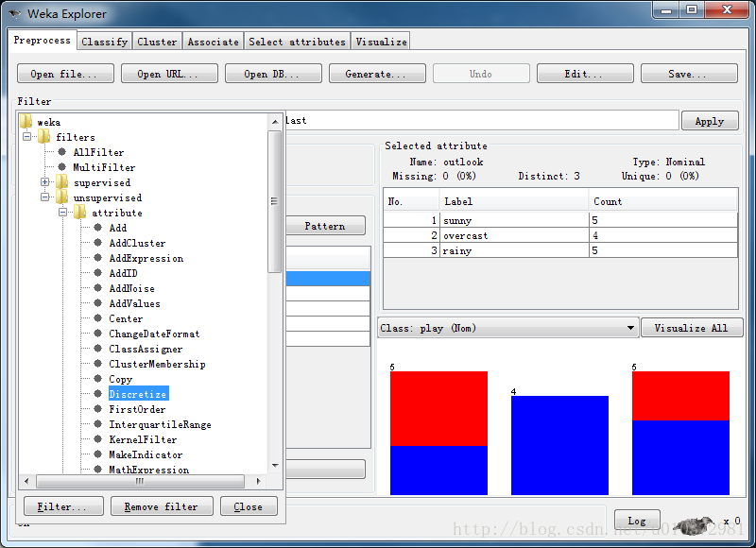Click the weka root folder icon
This screenshot has width=756, height=548.
(x=26, y=121)
